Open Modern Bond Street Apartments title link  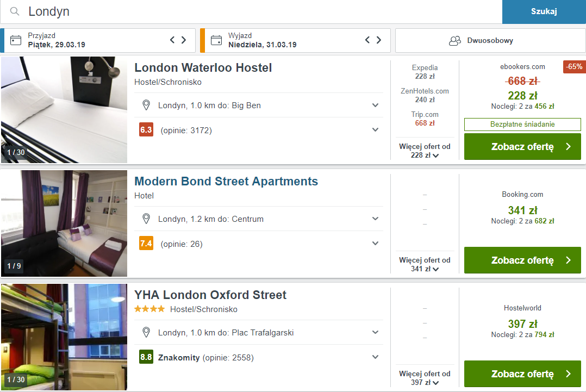tap(226, 182)
